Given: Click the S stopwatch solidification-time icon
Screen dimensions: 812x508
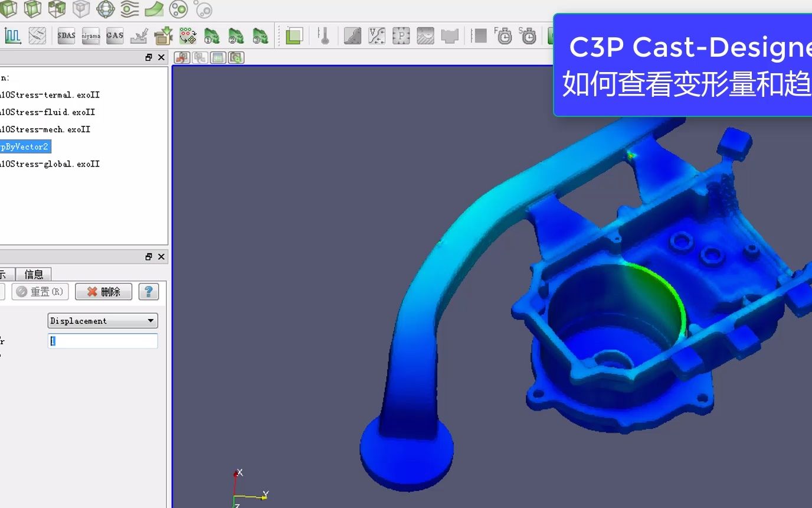Looking at the screenshot, I should [x=528, y=35].
